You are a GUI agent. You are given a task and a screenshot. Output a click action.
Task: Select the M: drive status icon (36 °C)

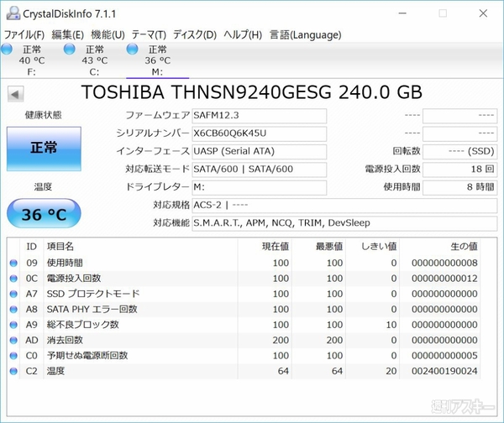click(x=132, y=50)
